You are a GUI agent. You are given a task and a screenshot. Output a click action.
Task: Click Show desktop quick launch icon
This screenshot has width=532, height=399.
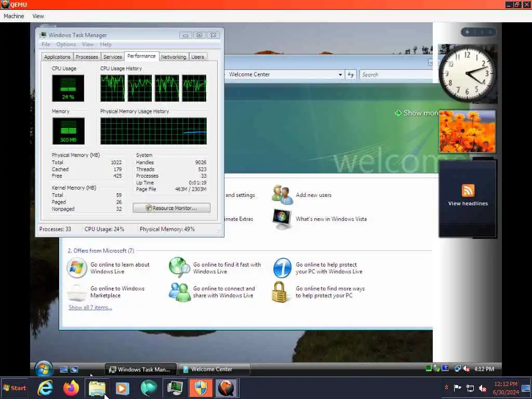click(63, 369)
